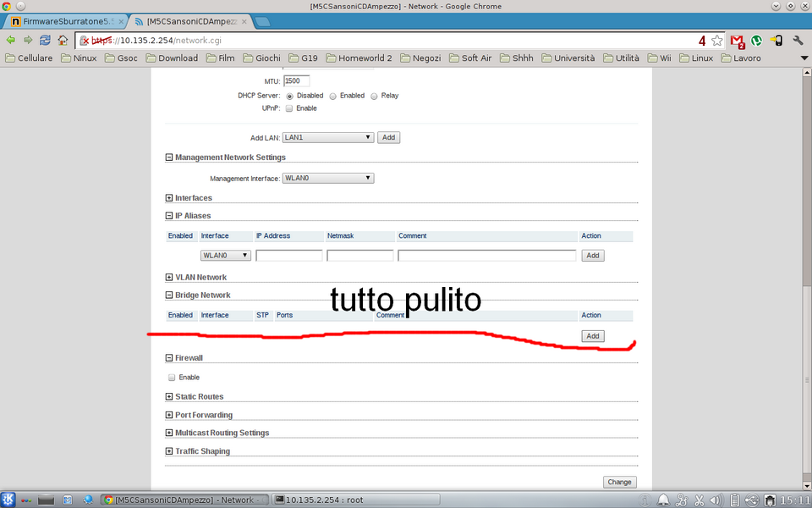Open Management Interface WLAN0 dropdown
The height and width of the screenshot is (508, 812).
pyautogui.click(x=329, y=178)
